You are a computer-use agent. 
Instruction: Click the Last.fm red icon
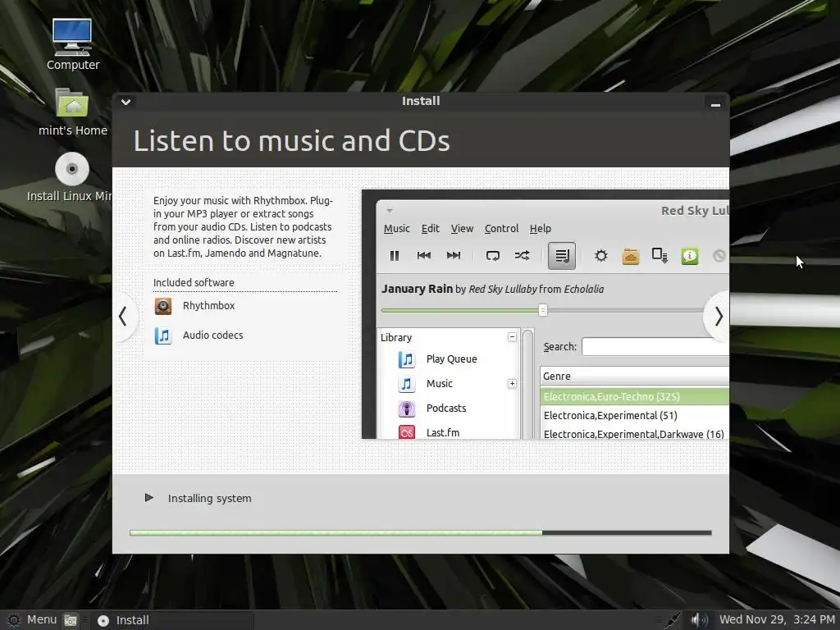pyautogui.click(x=407, y=431)
